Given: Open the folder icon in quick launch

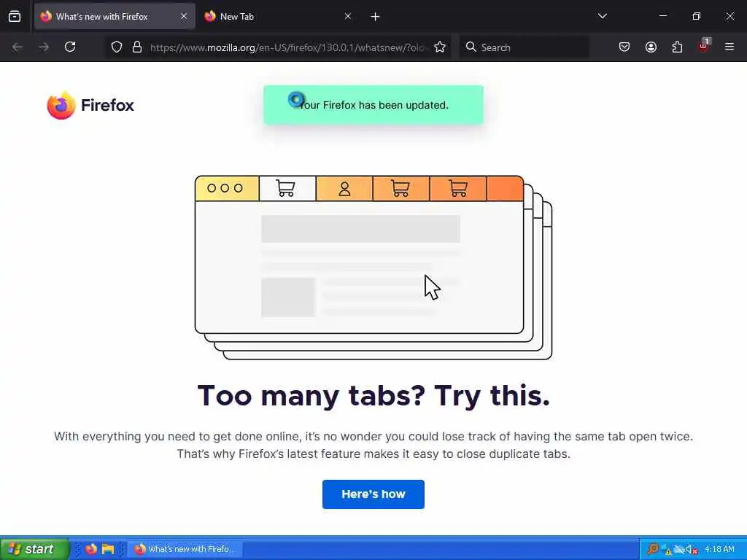Looking at the screenshot, I should pos(108,549).
